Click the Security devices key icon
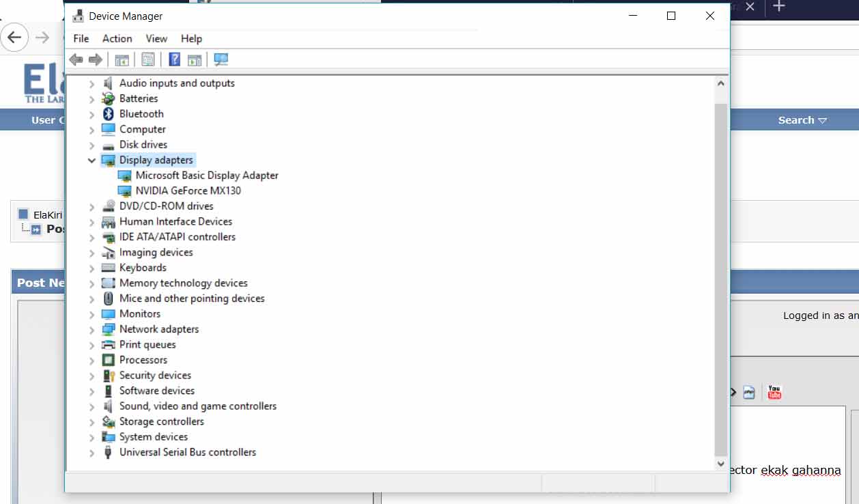 (108, 376)
